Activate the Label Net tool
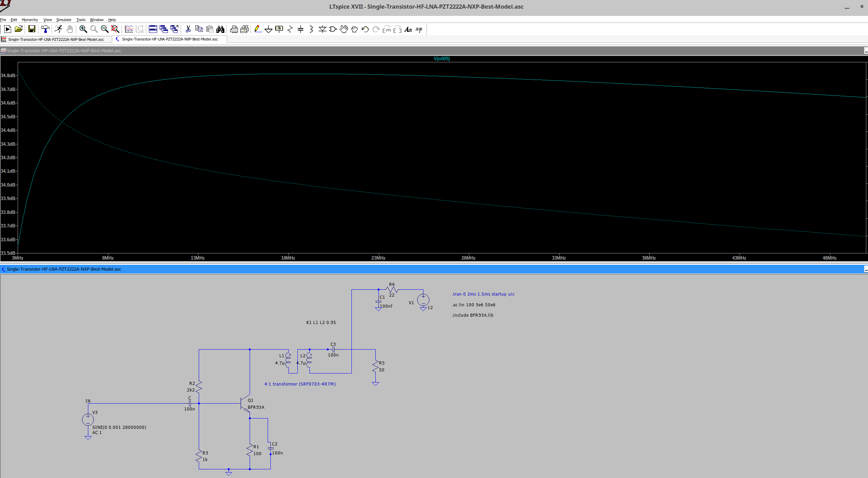The height and width of the screenshot is (478, 868). click(279, 29)
